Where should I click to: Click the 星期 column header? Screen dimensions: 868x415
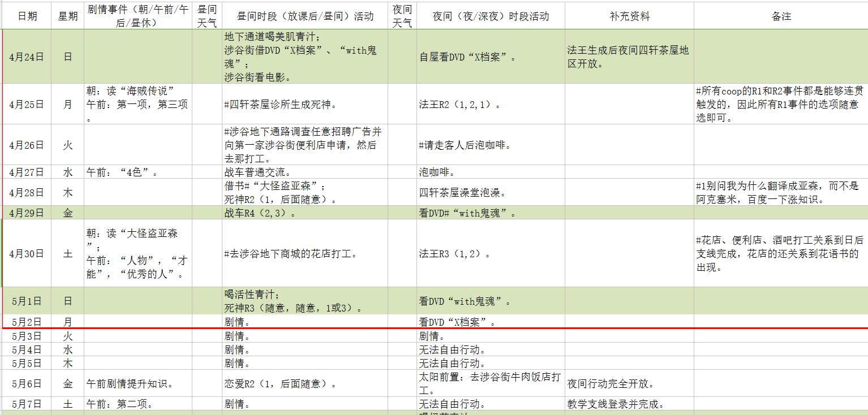point(67,16)
